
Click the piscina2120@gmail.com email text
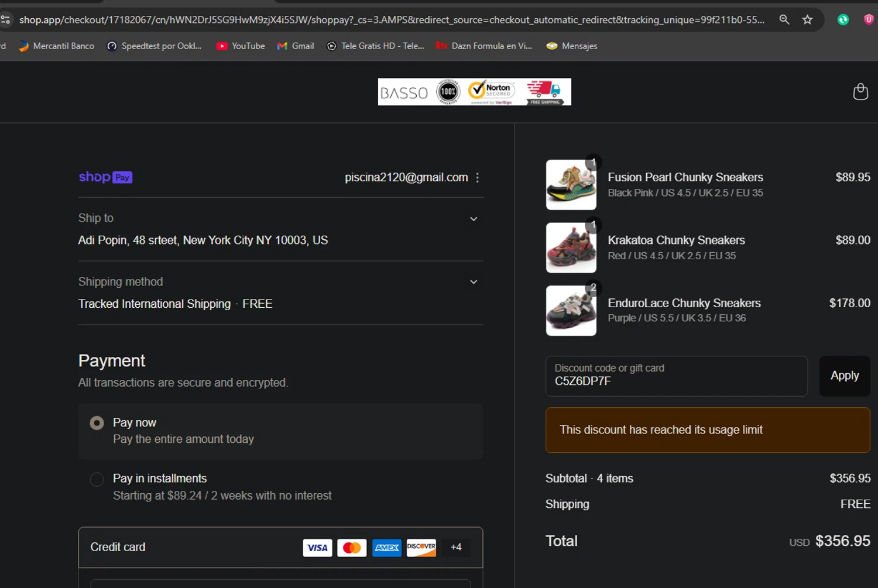pyautogui.click(x=406, y=177)
